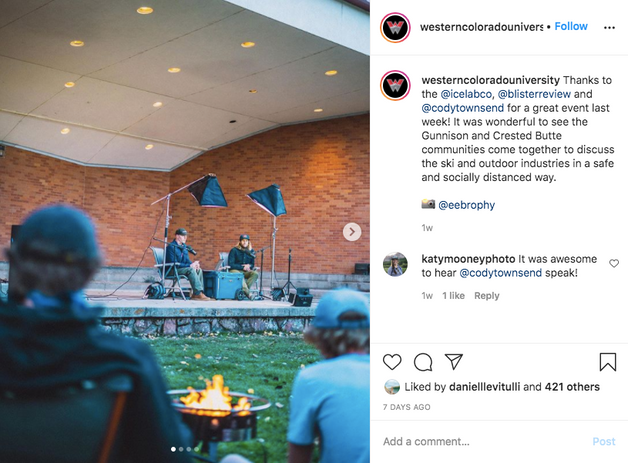Share the post using the paper plane icon

point(454,361)
